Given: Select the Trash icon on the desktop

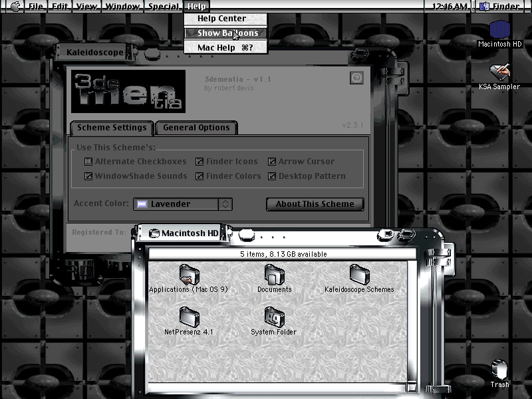Looking at the screenshot, I should pos(499,370).
